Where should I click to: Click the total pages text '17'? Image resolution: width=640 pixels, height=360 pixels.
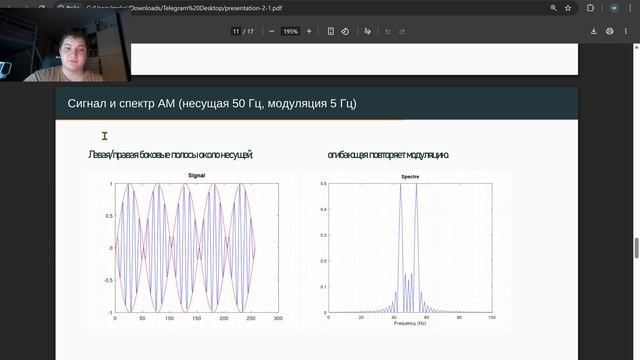tap(250, 31)
